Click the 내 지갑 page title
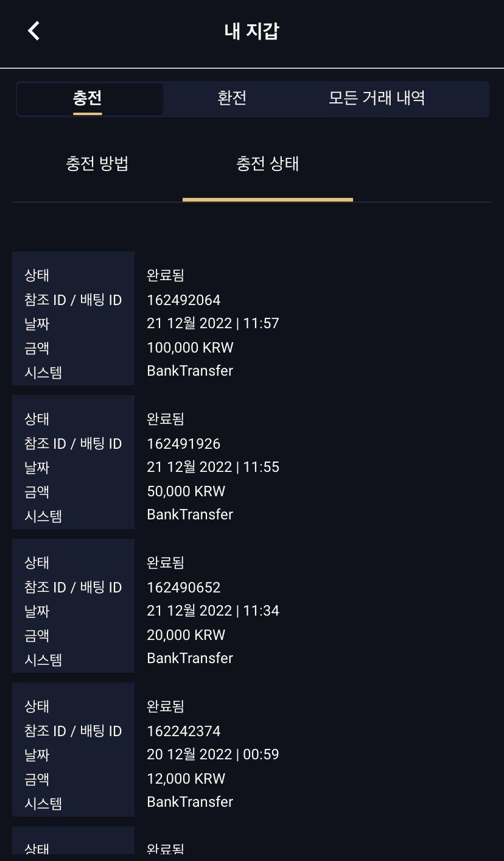Image resolution: width=504 pixels, height=861 pixels. click(x=251, y=31)
